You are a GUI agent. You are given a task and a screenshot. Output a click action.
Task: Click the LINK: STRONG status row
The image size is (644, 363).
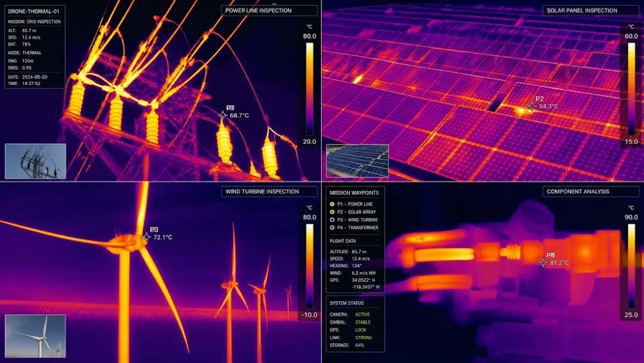351,337
